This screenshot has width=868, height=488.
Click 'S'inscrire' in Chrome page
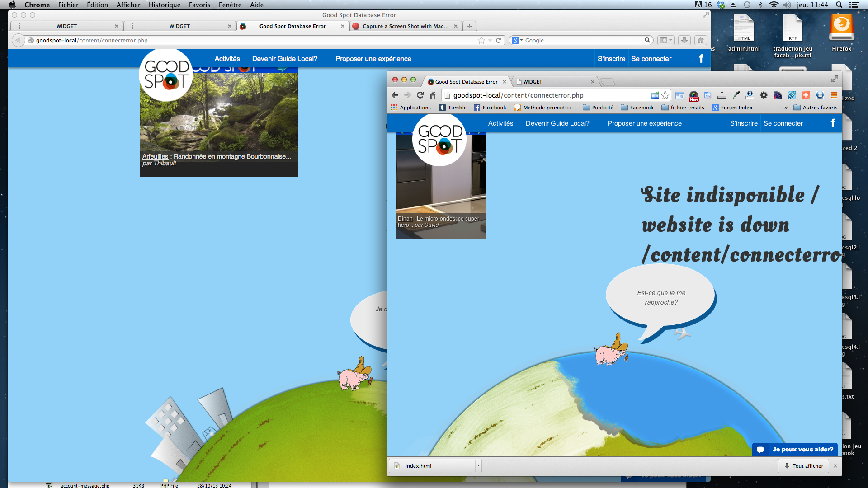(x=744, y=123)
